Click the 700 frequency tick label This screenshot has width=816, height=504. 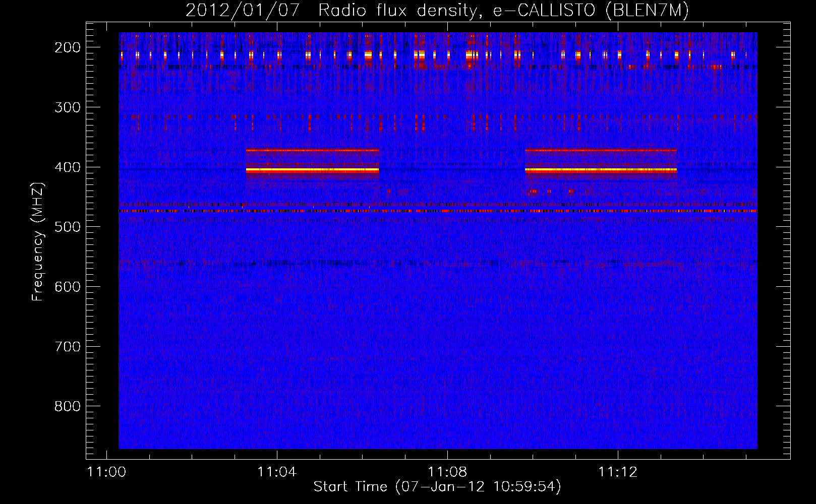pos(68,347)
